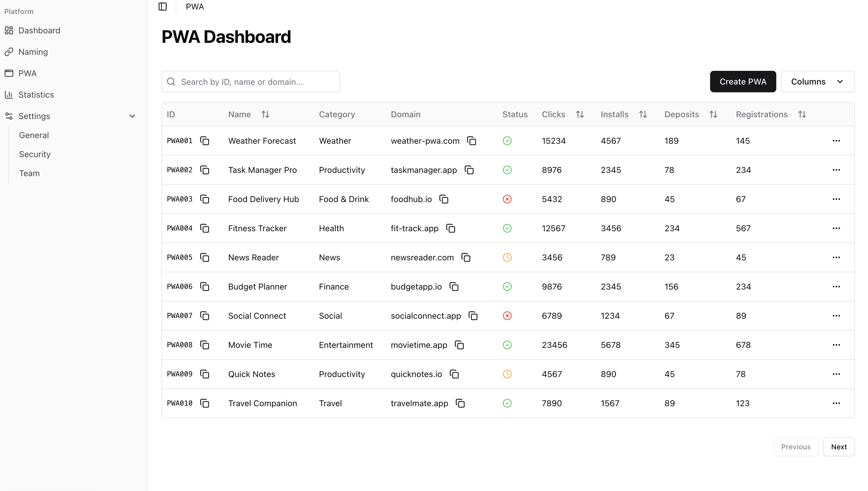Sort rows by Registrations count

coord(802,114)
